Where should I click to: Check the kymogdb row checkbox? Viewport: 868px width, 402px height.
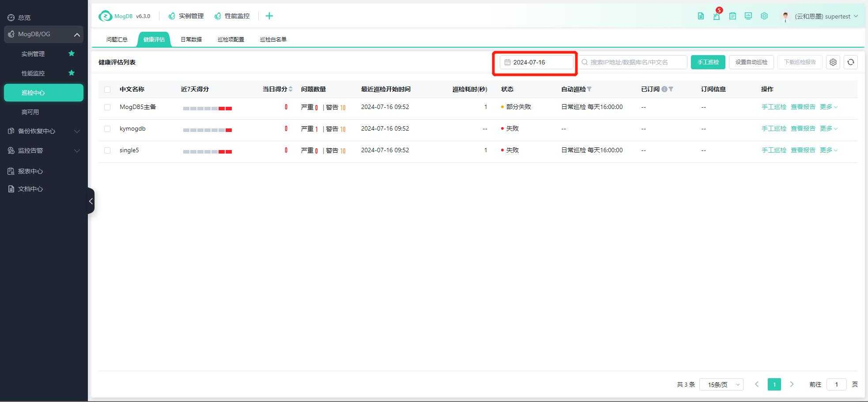click(107, 129)
